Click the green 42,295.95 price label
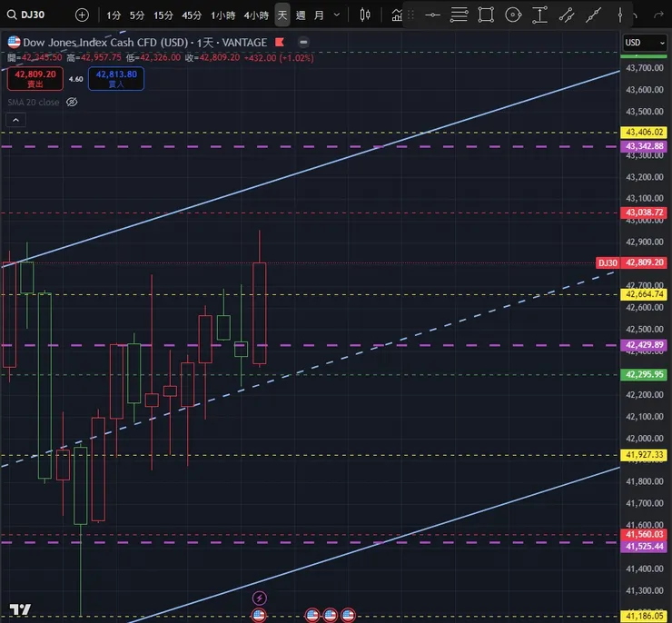Image resolution: width=672 pixels, height=623 pixels. 644,374
